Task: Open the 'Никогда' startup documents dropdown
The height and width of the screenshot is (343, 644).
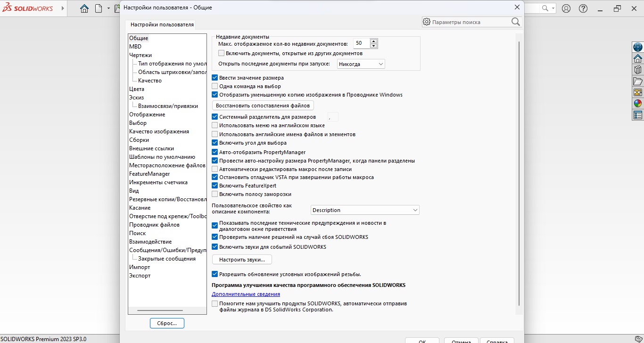Action: (x=361, y=64)
